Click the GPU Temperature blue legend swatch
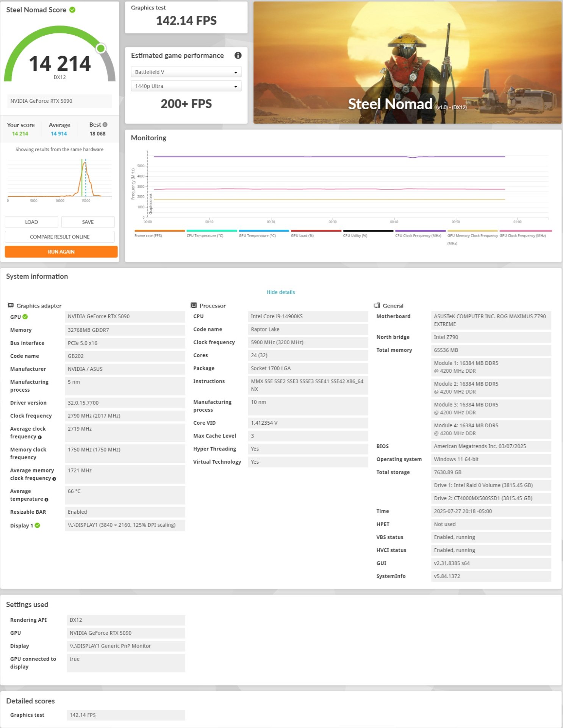This screenshot has width=563, height=728. (x=264, y=231)
